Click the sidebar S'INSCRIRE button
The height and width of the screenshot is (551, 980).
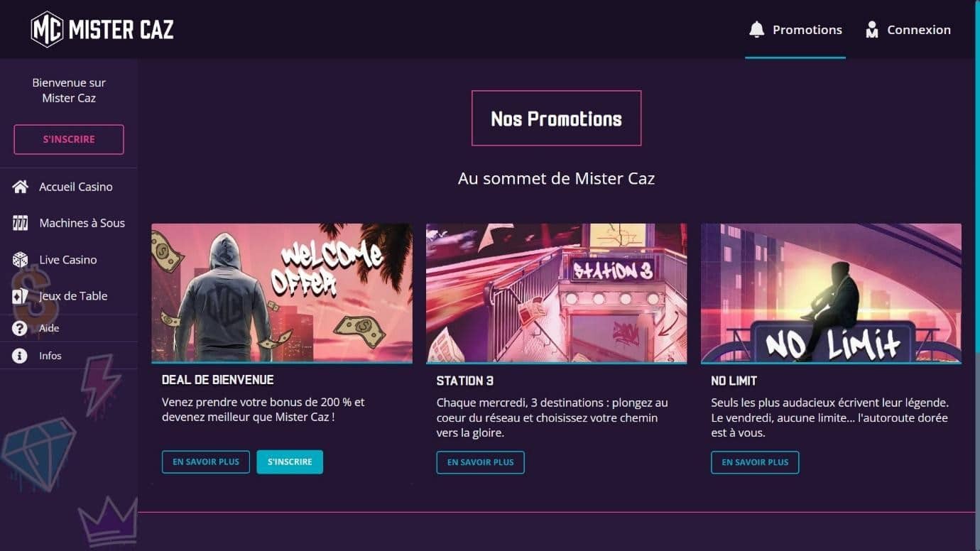tap(69, 139)
